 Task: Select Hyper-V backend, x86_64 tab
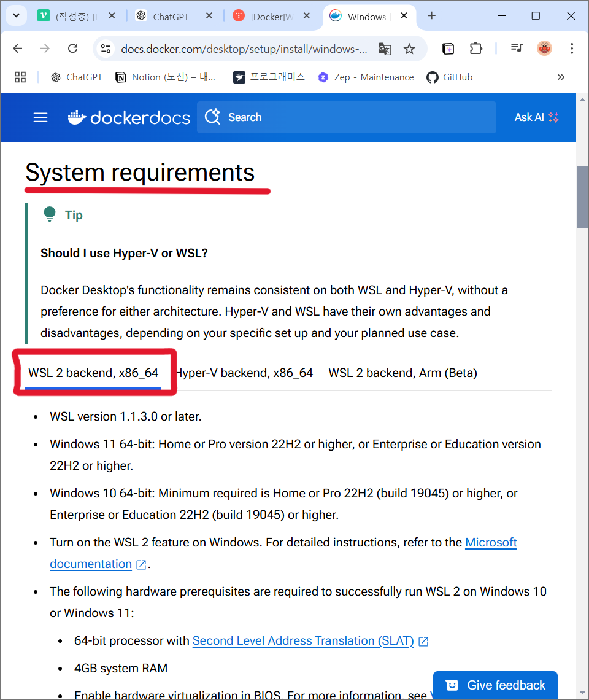[245, 373]
